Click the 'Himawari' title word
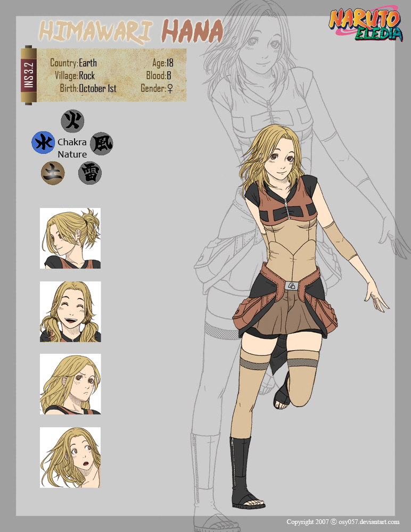The image size is (411, 532). pos(96,31)
